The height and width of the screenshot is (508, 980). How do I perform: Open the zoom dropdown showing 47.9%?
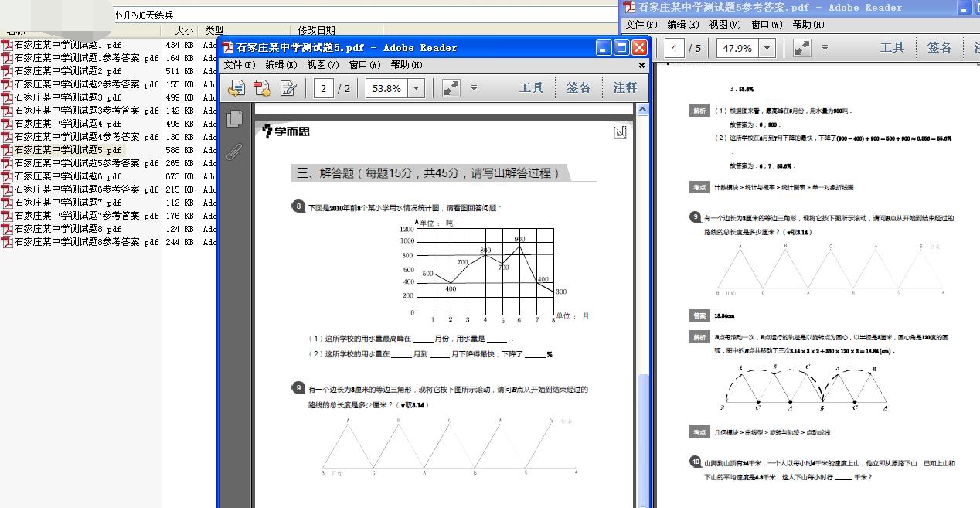[x=767, y=48]
